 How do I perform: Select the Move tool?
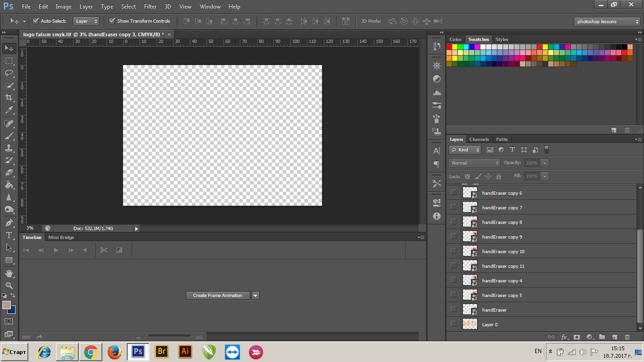(x=8, y=48)
